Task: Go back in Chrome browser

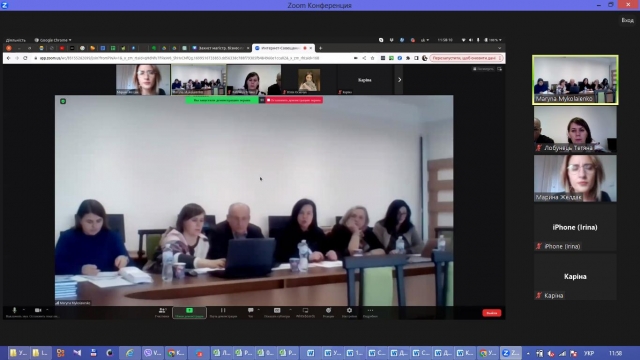Action: pos(9,58)
